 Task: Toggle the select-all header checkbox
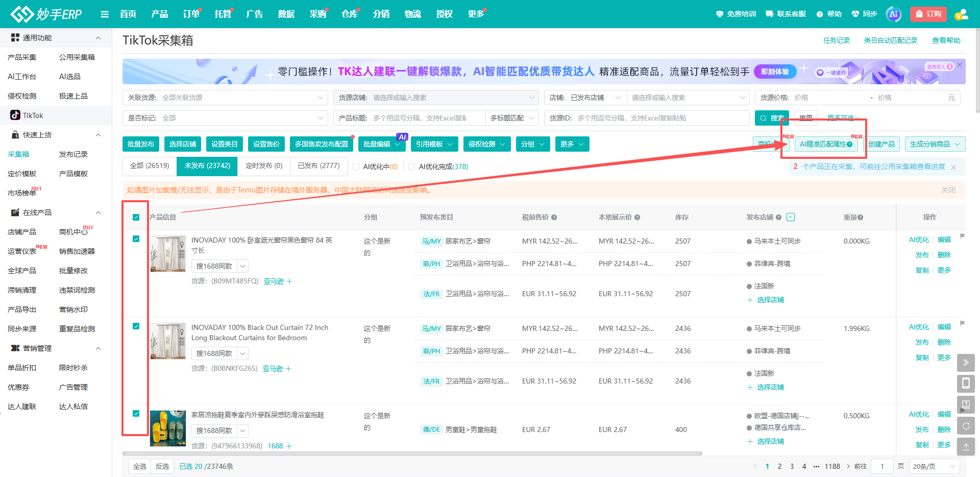[x=136, y=217]
